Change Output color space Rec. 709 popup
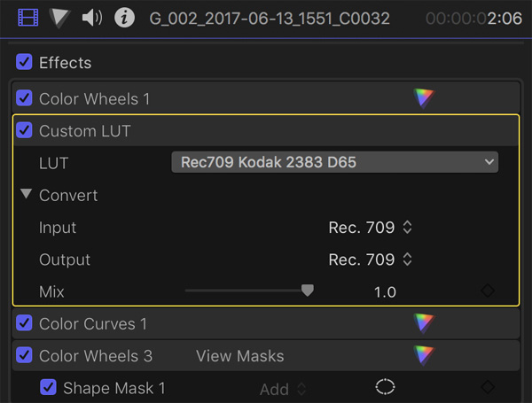The width and height of the screenshot is (532, 403). pyautogui.click(x=370, y=260)
